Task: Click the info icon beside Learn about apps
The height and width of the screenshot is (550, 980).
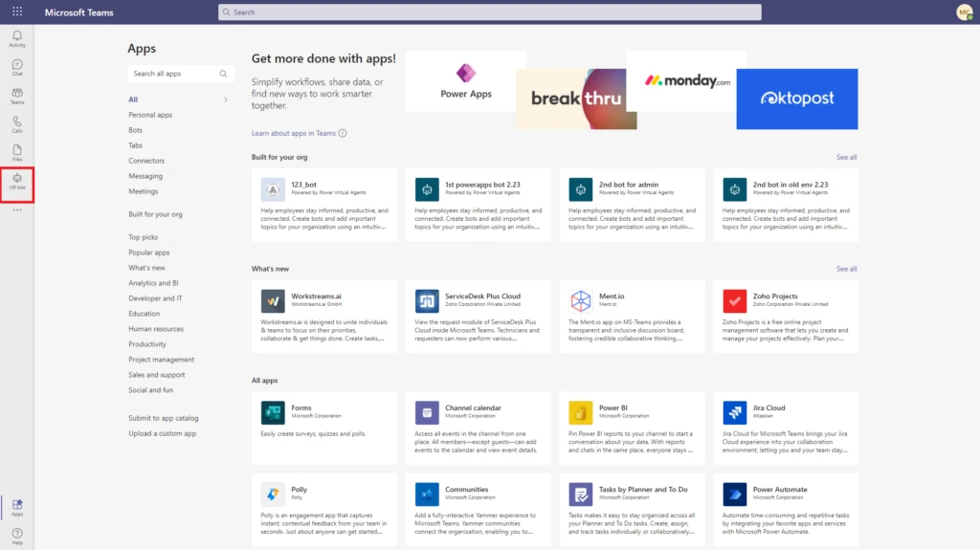Action: tap(343, 133)
